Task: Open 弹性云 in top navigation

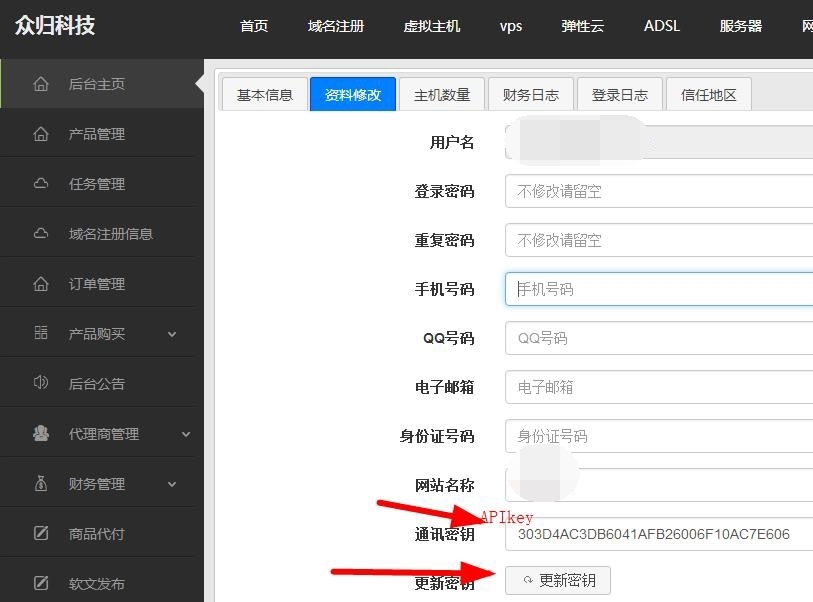Action: click(x=583, y=26)
